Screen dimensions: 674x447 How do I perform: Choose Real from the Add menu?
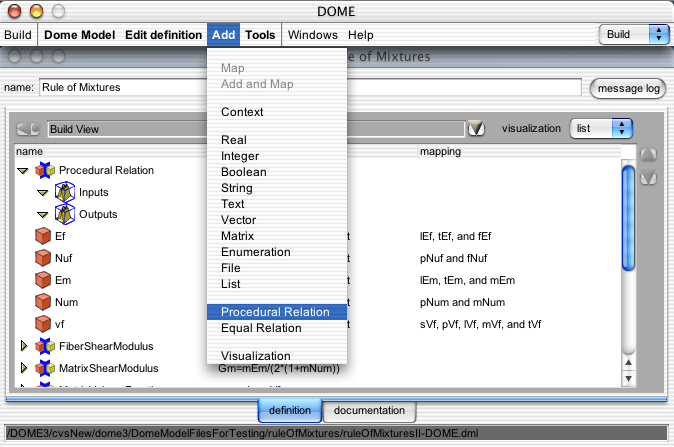[x=277, y=140]
